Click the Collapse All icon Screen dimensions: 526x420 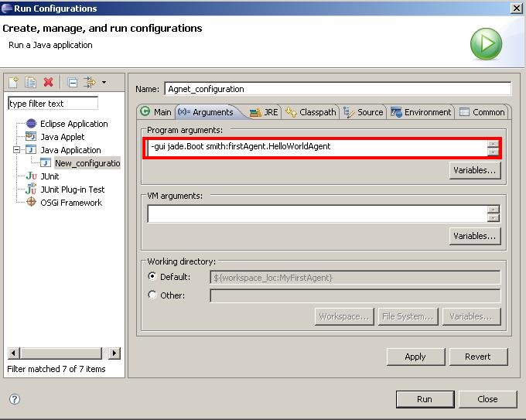pyautogui.click(x=72, y=82)
